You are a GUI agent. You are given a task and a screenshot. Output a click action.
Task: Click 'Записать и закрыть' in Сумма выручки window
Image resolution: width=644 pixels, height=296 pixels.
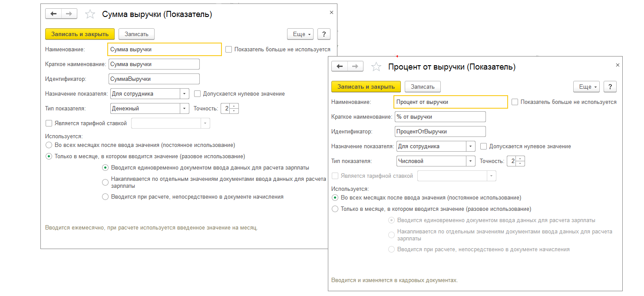click(x=79, y=34)
